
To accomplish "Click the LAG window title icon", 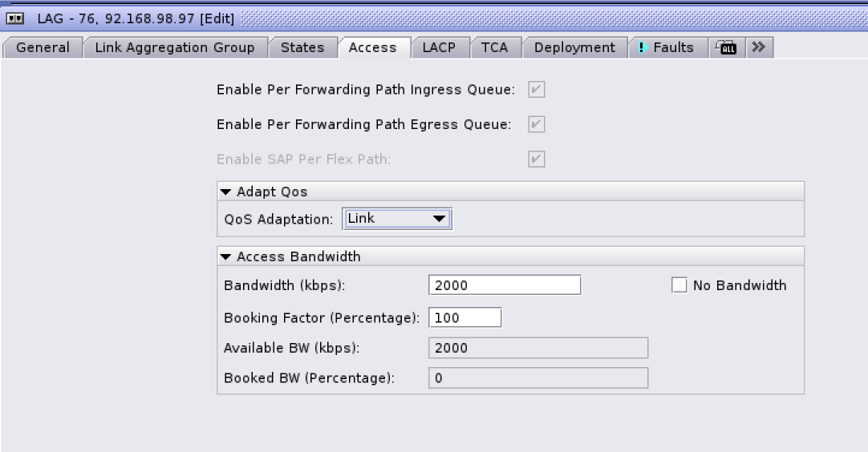I will [x=14, y=18].
